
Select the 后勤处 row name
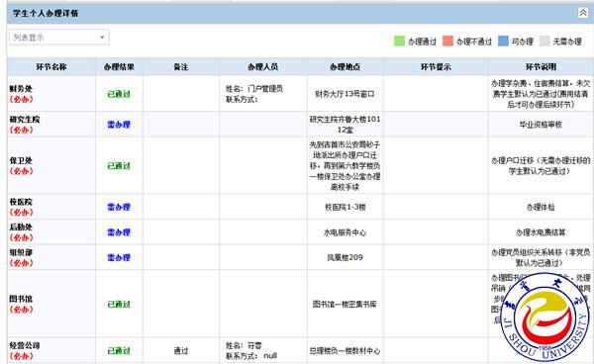21,227
